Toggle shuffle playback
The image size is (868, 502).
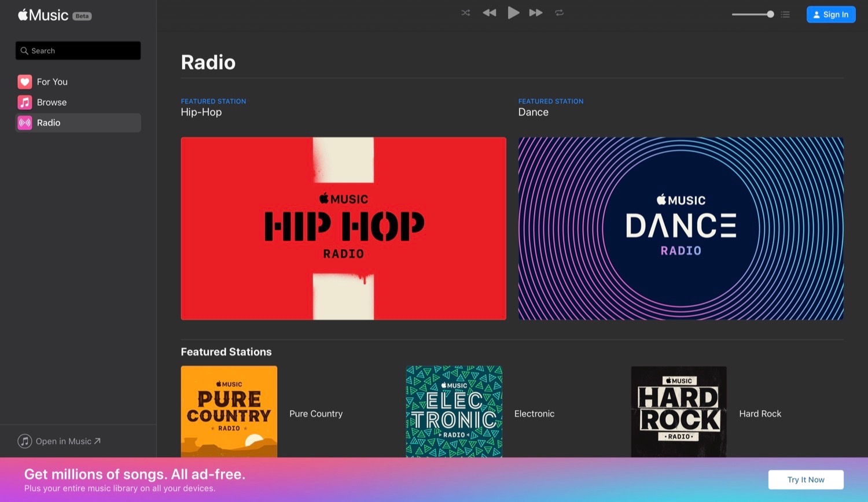[x=466, y=13]
